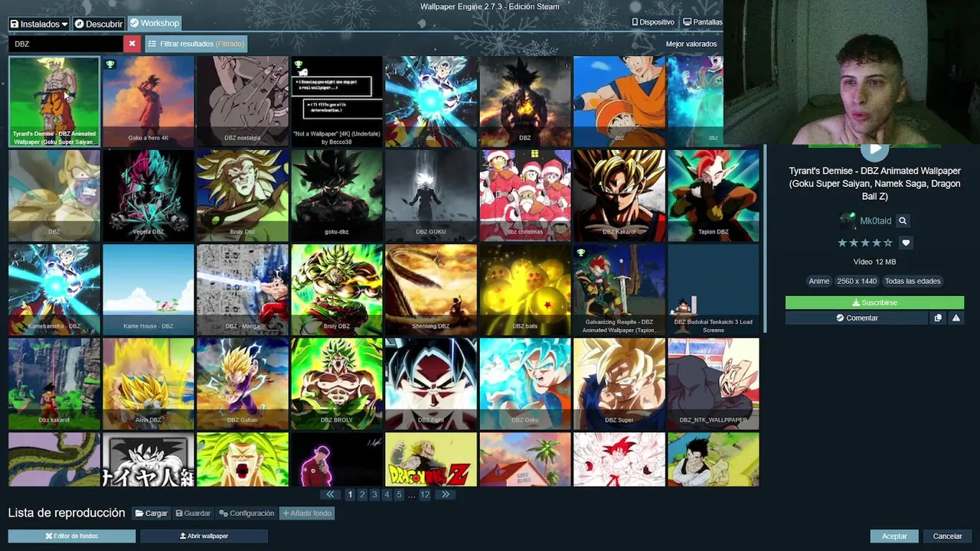Rate the wallpaper five stars

[887, 243]
